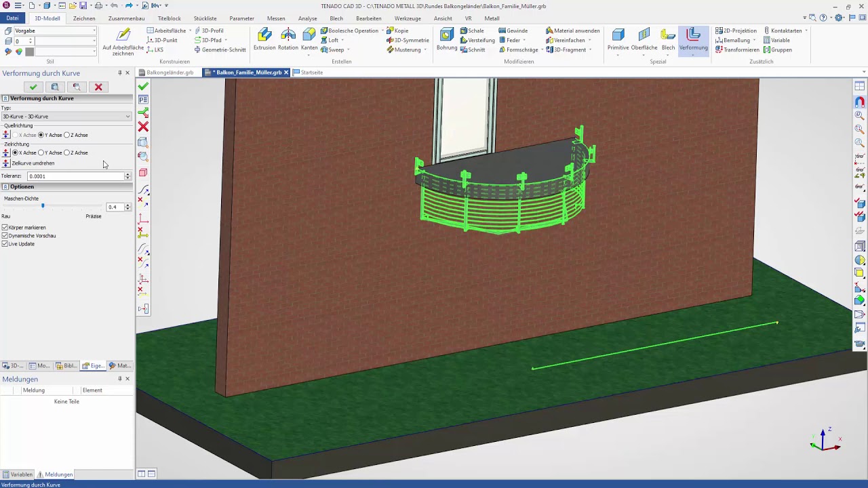Click the Variable button

tap(776, 40)
